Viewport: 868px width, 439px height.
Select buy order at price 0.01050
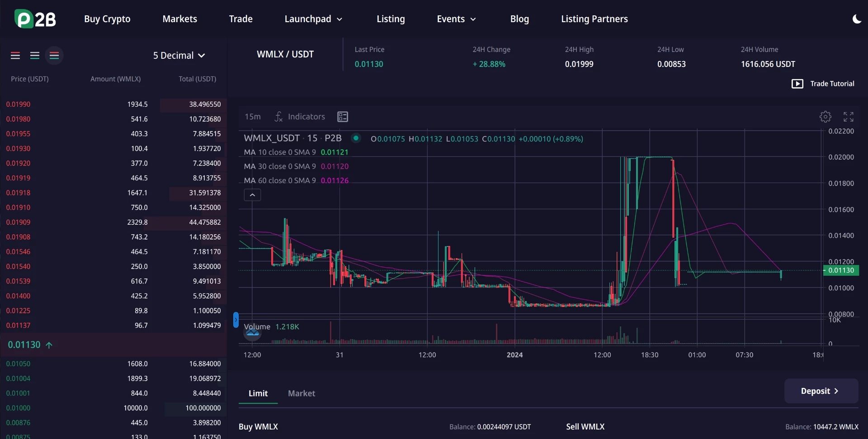click(x=113, y=364)
